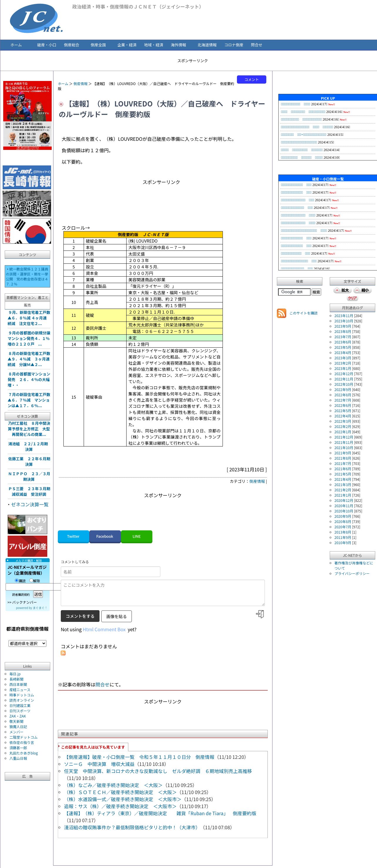Viewport: 377px width, 868px height.
Task: Open the ゼネコン決算一覧 link
Action: click(30, 505)
